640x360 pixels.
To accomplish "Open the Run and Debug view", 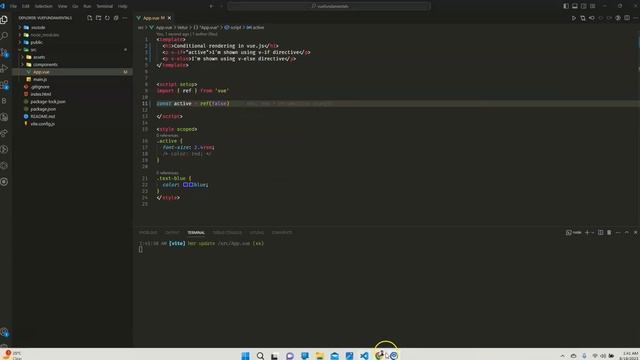I will 4,68.
